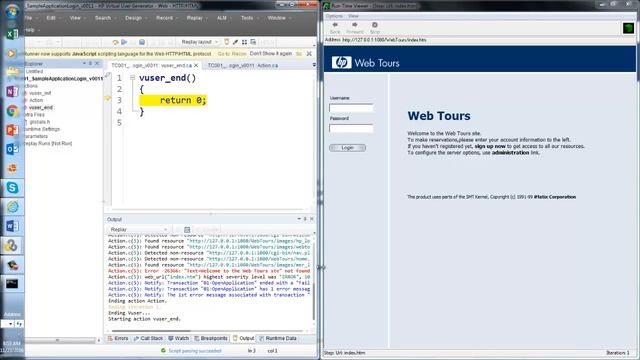Open Google Chrome from the taskbar
Screen dimensions: 640x360
pyautogui.click(x=12, y=111)
